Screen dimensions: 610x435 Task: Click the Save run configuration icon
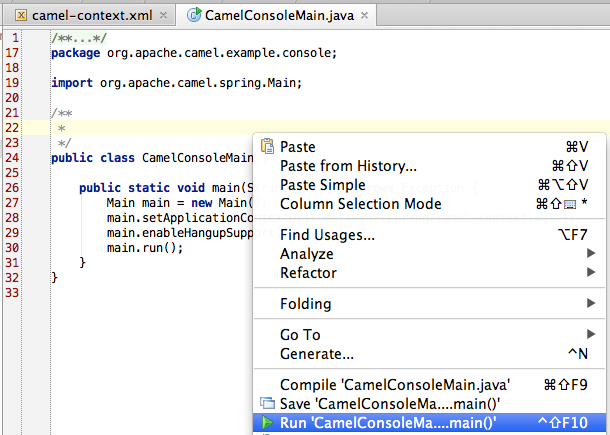267,403
